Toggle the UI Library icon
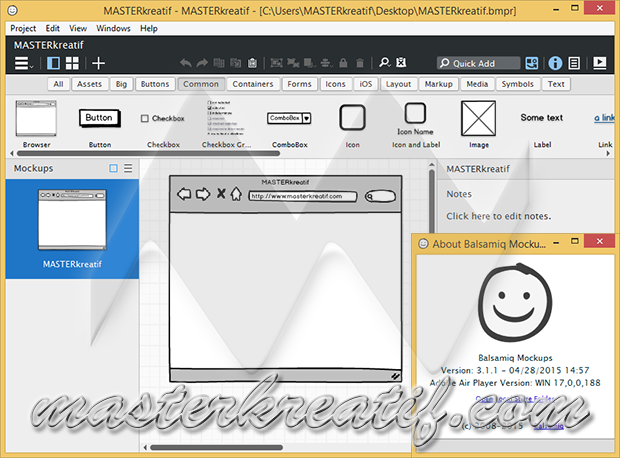620x458 pixels. tap(532, 63)
